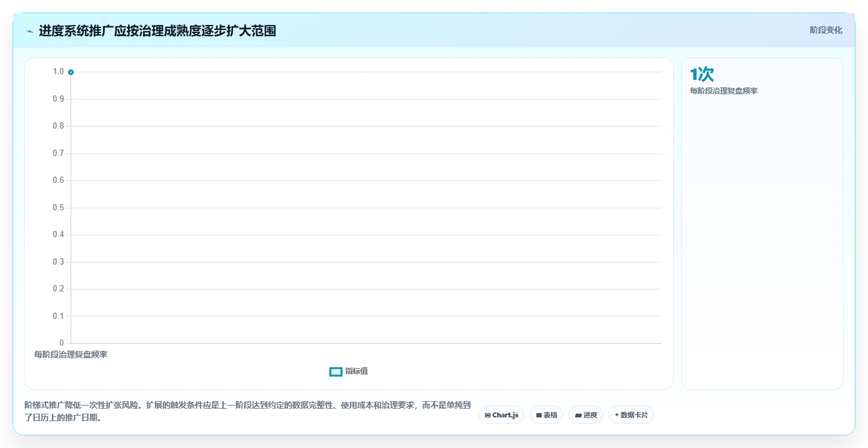Click the description paragraph starting 阶梯式推广
868x448 pixels.
point(247,412)
